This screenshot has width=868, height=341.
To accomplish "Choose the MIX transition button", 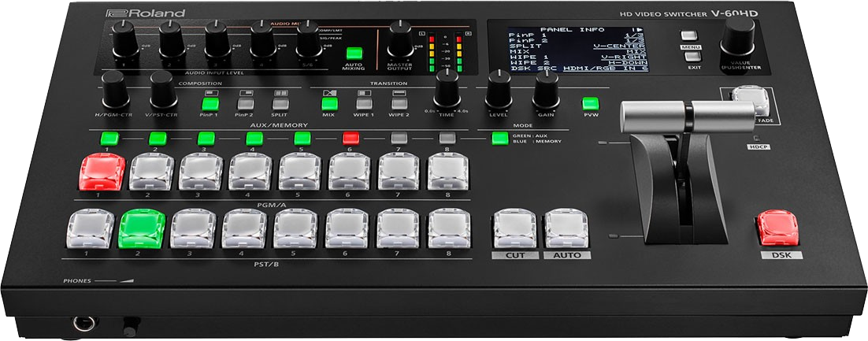I will click(329, 103).
